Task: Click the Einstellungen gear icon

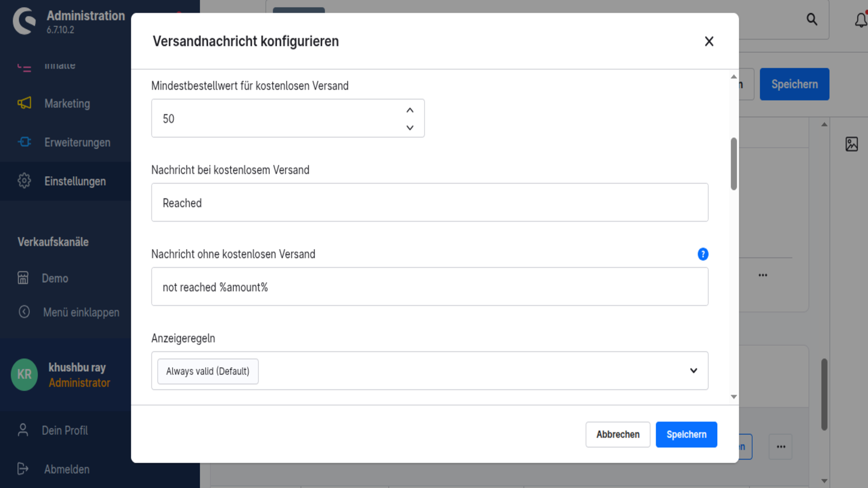Action: (x=24, y=181)
